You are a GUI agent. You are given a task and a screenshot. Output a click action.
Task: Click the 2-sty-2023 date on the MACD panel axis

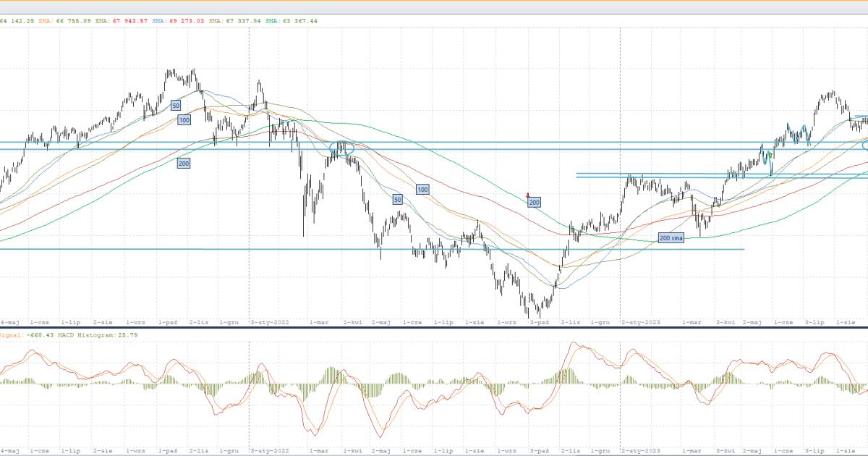(x=641, y=449)
